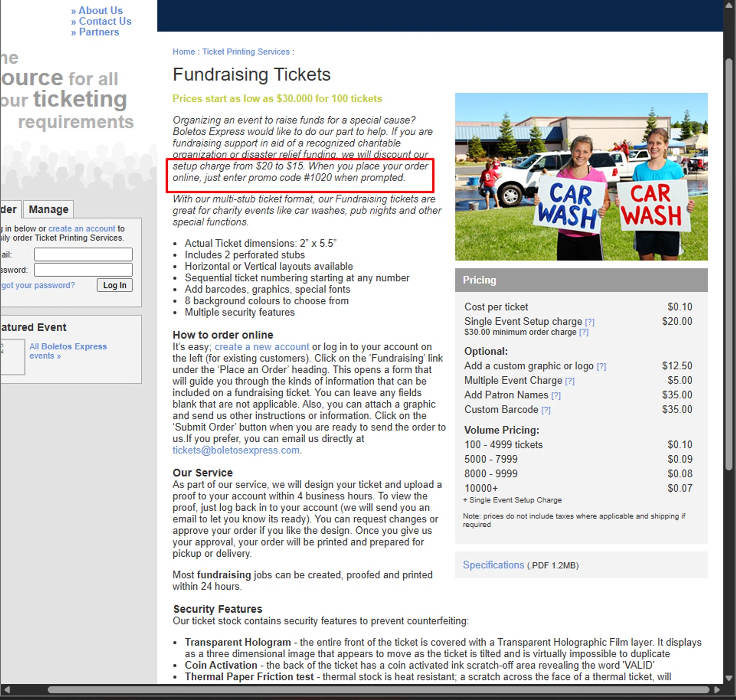Email tickets@boletosexpress.com link
This screenshot has height=700, width=736.
point(236,450)
